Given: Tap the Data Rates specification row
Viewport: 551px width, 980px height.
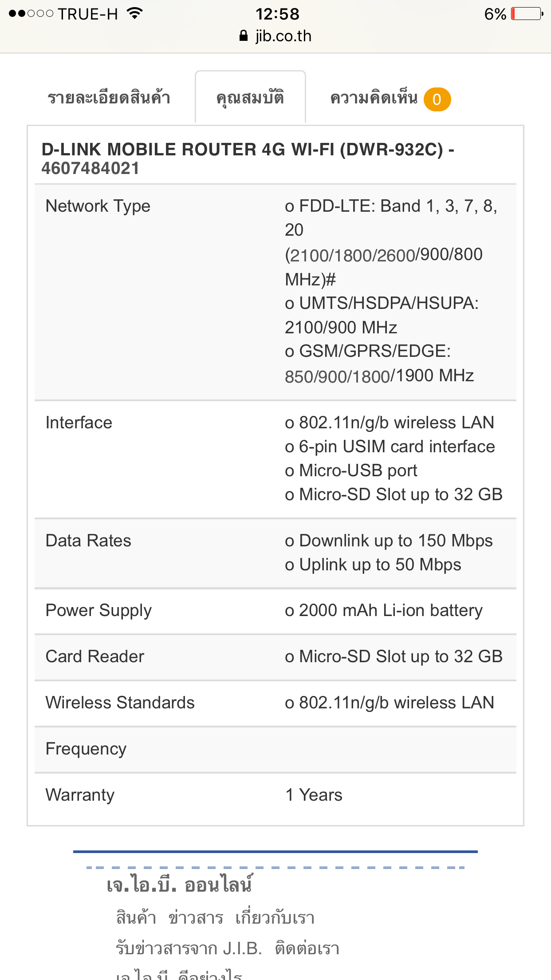Looking at the screenshot, I should pos(275,553).
